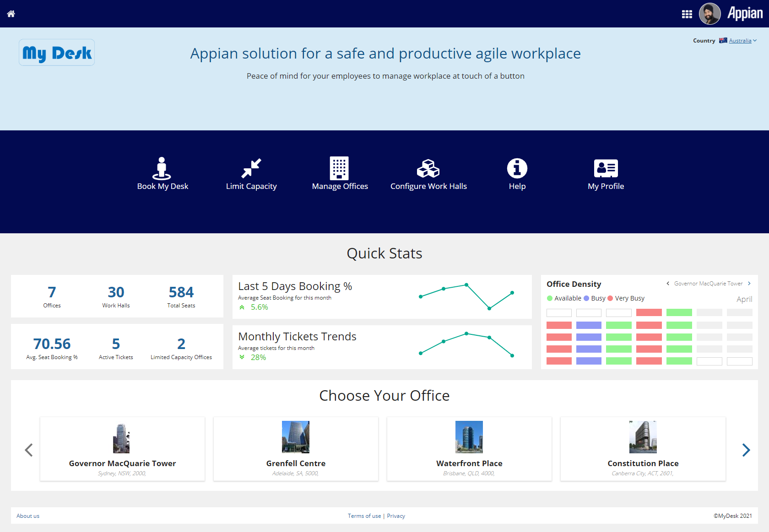
Task: Open the About us link
Action: [x=28, y=516]
